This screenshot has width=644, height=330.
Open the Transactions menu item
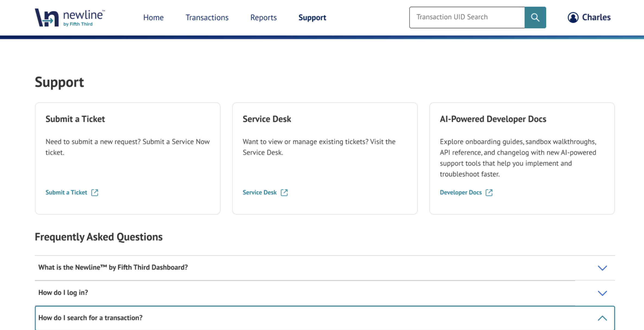207,17
